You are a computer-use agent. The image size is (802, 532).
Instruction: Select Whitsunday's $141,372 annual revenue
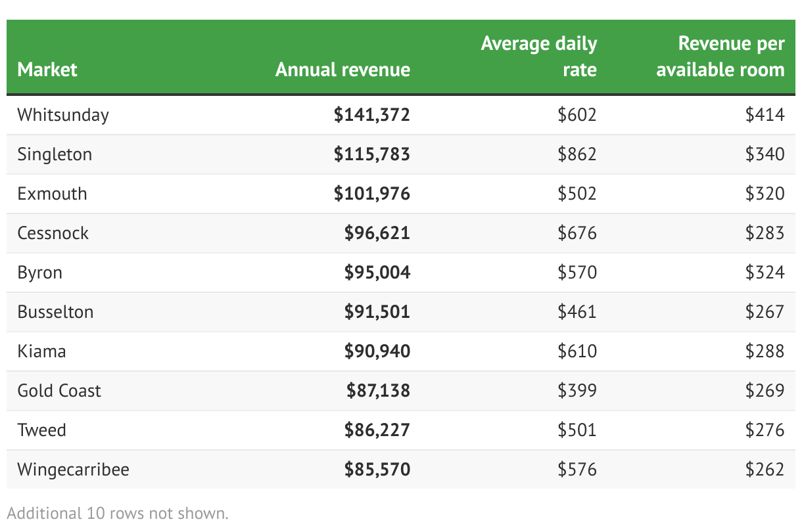pos(371,115)
